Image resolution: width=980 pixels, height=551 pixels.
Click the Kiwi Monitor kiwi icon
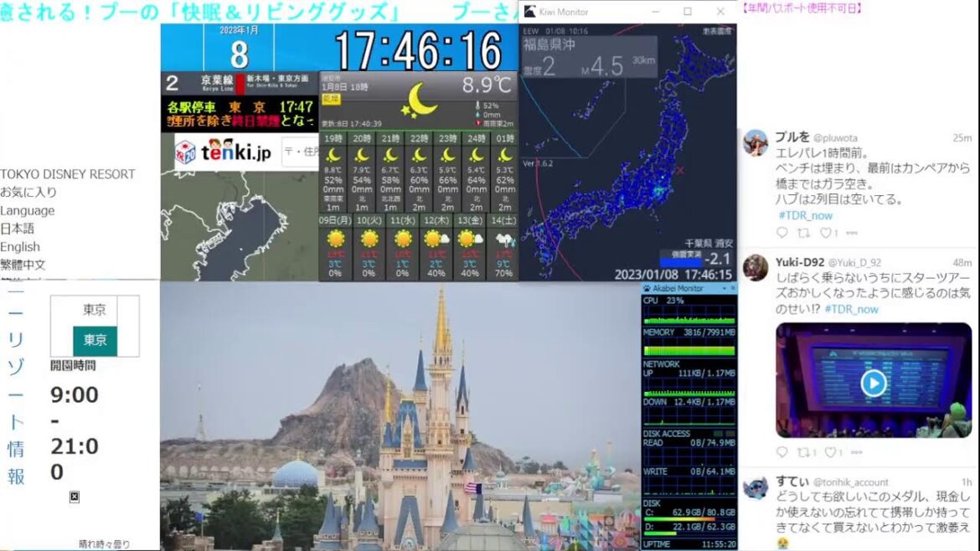tap(530, 11)
